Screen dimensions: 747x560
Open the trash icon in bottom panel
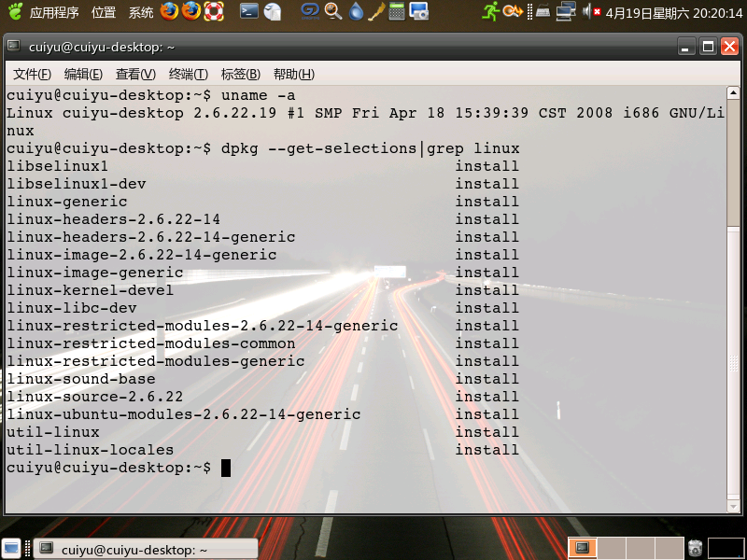pos(695,549)
